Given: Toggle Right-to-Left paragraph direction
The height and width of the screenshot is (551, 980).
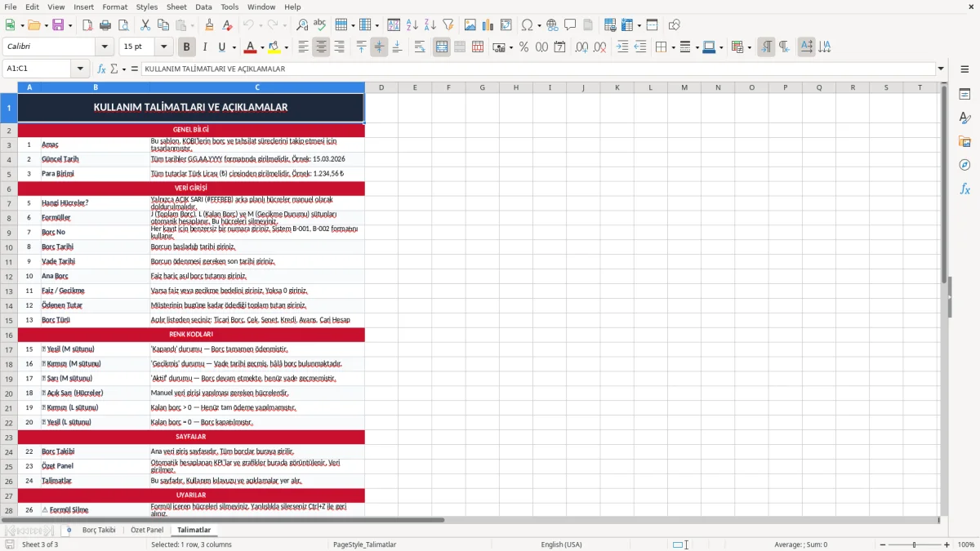Looking at the screenshot, I should pos(784,47).
